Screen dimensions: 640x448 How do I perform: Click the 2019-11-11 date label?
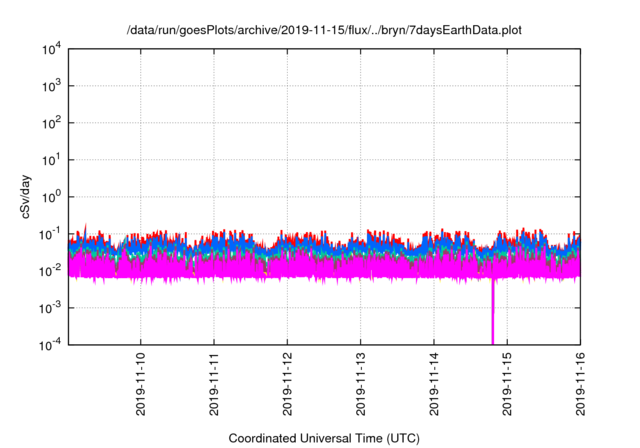point(214,384)
